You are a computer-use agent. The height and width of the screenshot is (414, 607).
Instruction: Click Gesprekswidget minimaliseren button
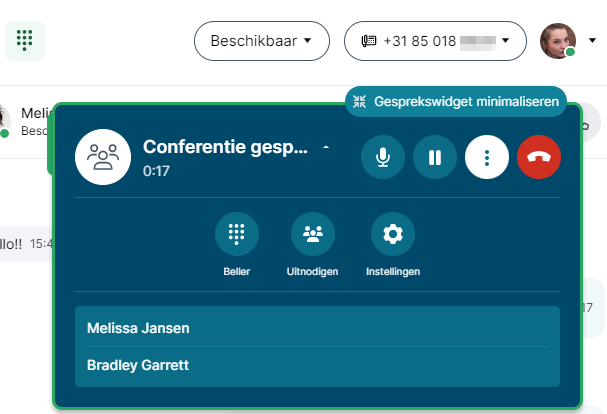[x=456, y=102]
